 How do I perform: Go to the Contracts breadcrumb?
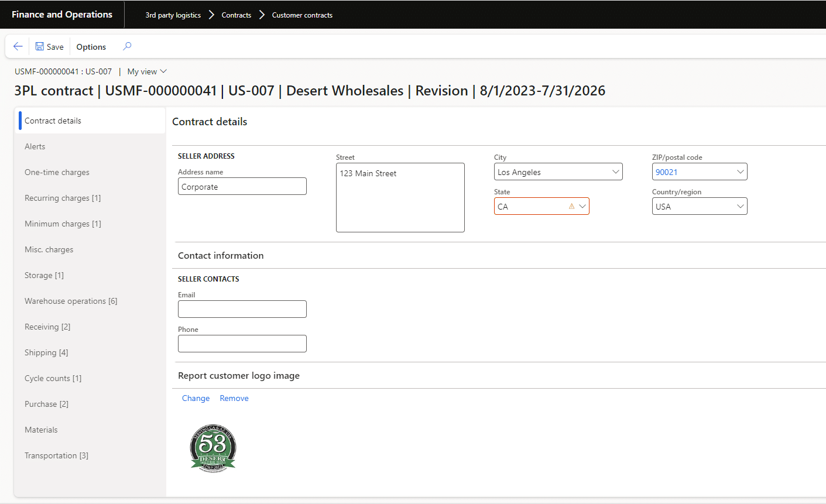click(x=237, y=15)
